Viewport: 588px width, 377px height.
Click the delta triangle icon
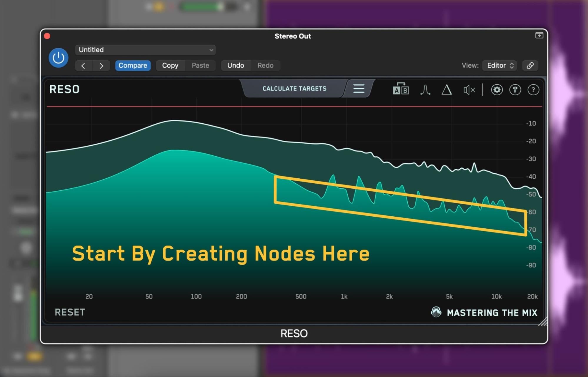click(x=447, y=90)
